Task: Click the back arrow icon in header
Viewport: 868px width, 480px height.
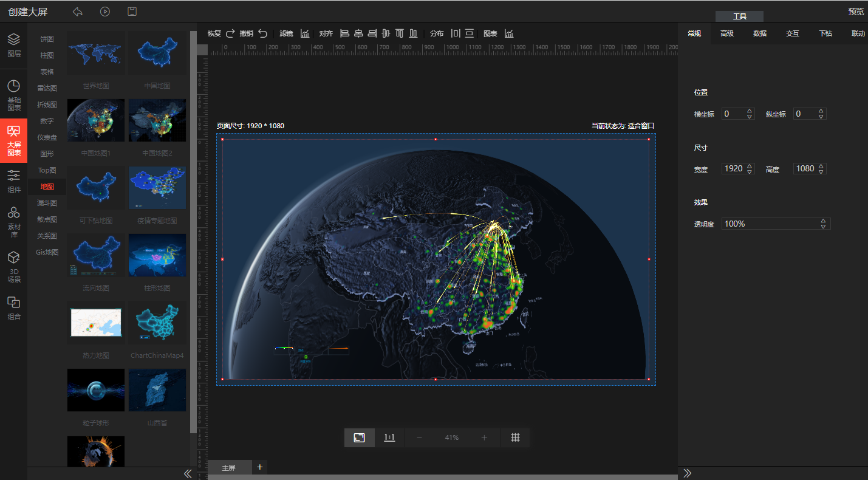Action: point(77,12)
